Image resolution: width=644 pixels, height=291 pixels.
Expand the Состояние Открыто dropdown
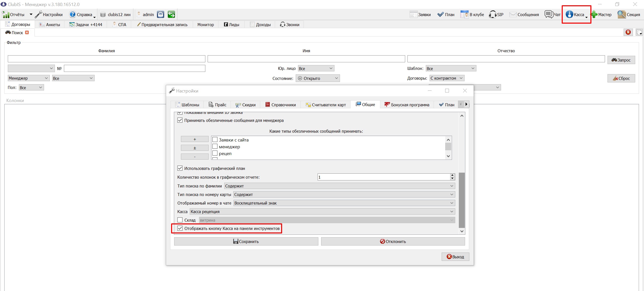(318, 78)
